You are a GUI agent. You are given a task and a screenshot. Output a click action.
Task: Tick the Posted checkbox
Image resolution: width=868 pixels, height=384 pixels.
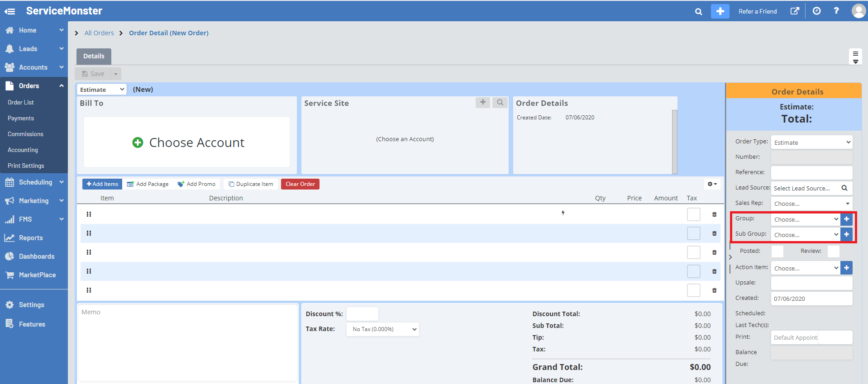point(777,251)
